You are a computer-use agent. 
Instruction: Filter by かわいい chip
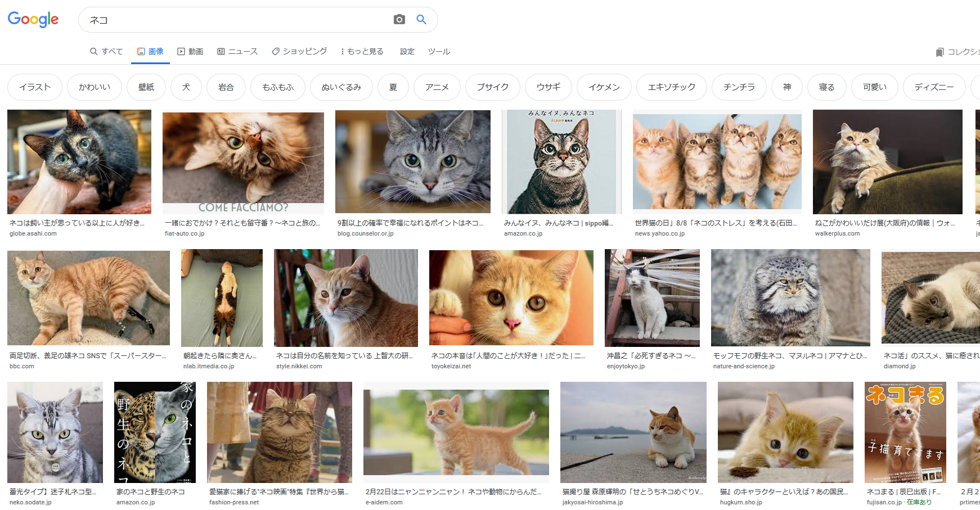pyautogui.click(x=95, y=87)
